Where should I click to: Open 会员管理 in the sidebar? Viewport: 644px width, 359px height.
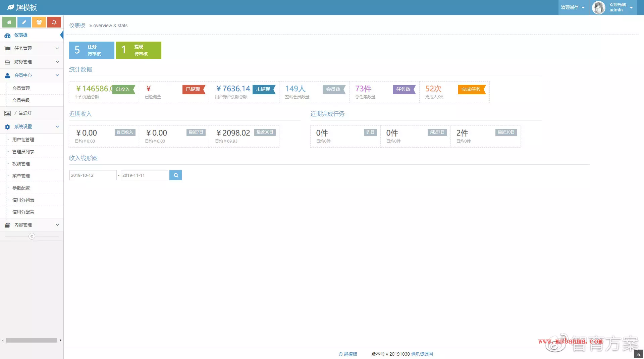click(21, 88)
